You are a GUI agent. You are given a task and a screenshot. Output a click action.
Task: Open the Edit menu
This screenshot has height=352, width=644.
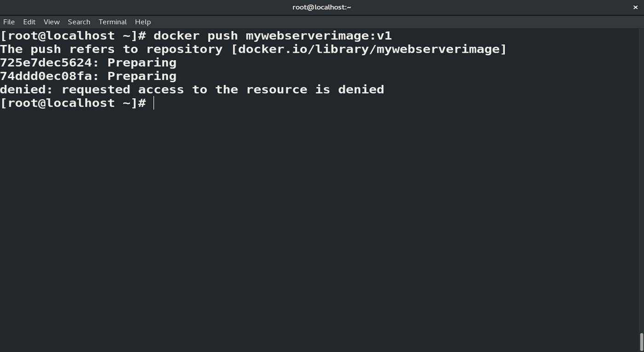(x=29, y=22)
